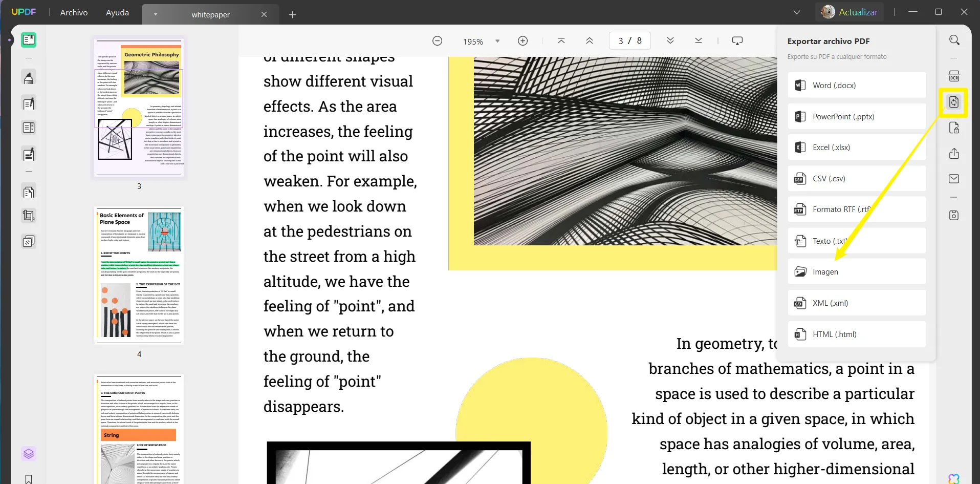Expand the tab list dropdown chevron

(797, 12)
